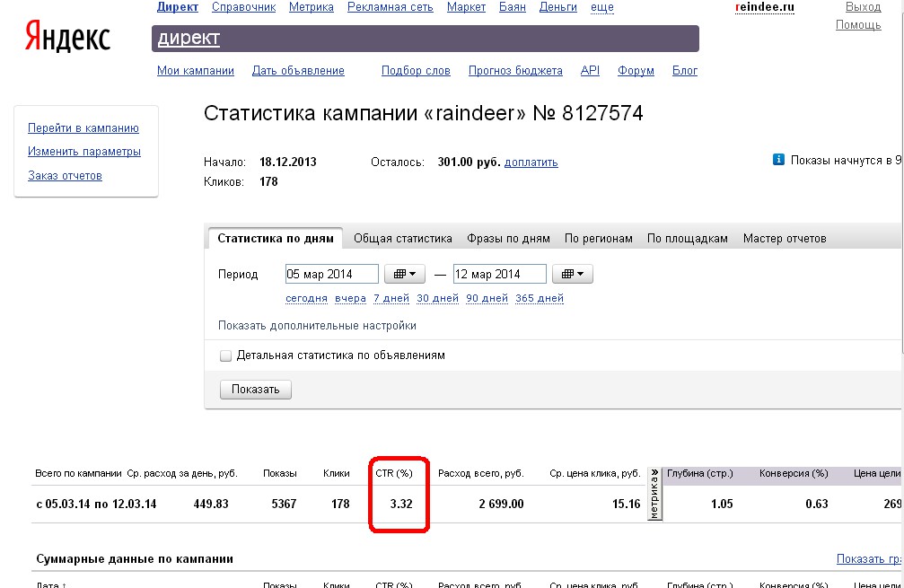Open Директ in top service bar

178,7
